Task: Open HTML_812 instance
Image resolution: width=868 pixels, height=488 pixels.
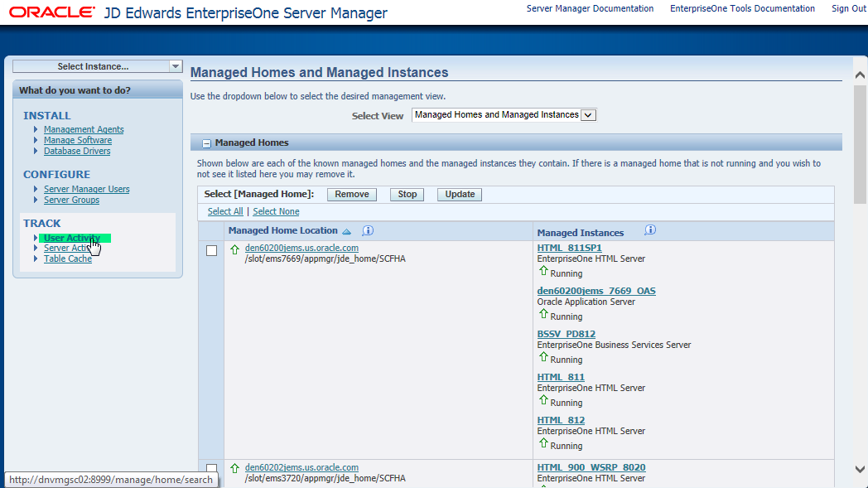Action: point(561,420)
